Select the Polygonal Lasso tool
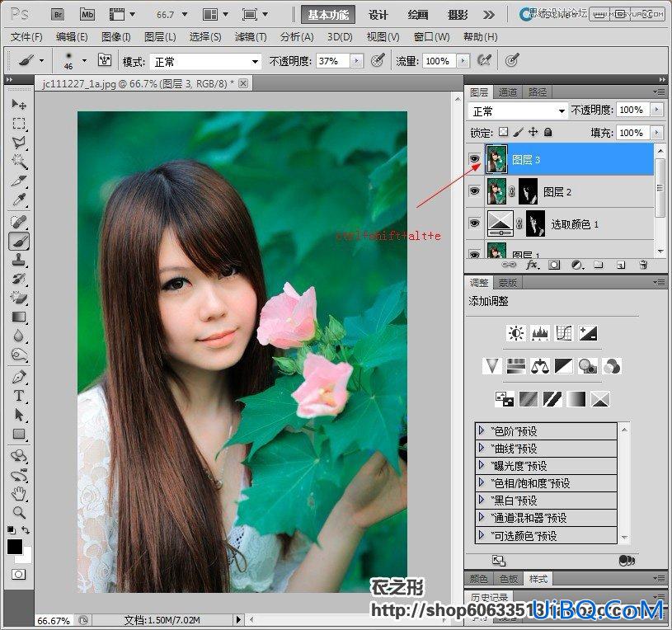Image resolution: width=672 pixels, height=630 pixels. click(18, 143)
